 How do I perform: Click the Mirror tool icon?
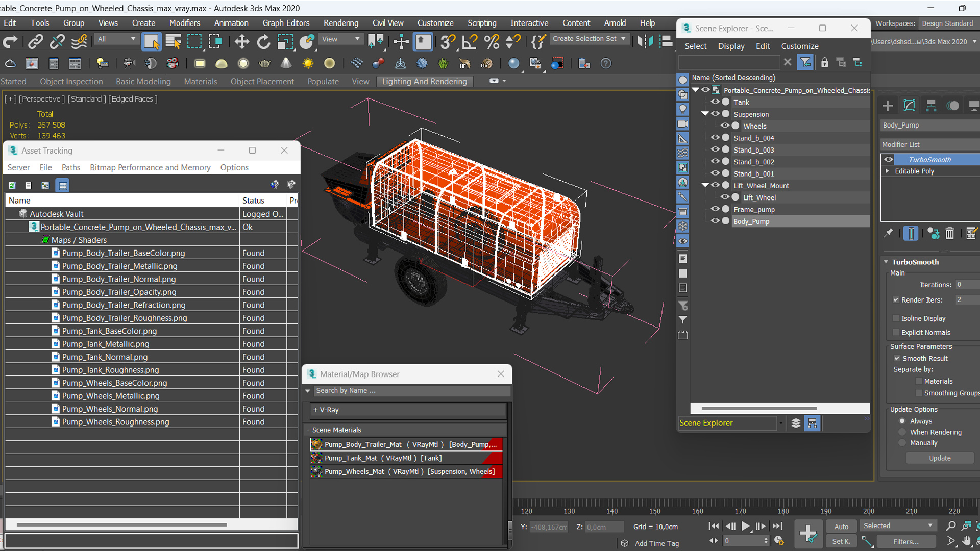(x=645, y=41)
